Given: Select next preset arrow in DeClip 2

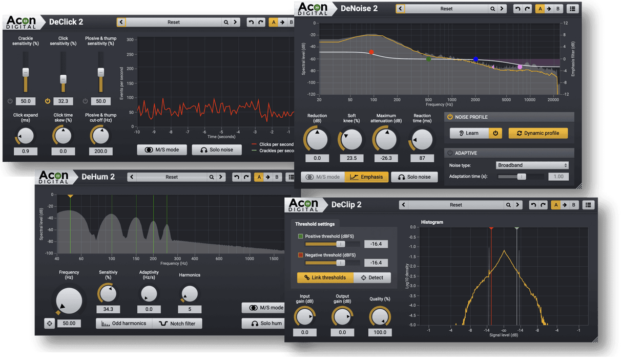Looking at the screenshot, I should coord(518,205).
